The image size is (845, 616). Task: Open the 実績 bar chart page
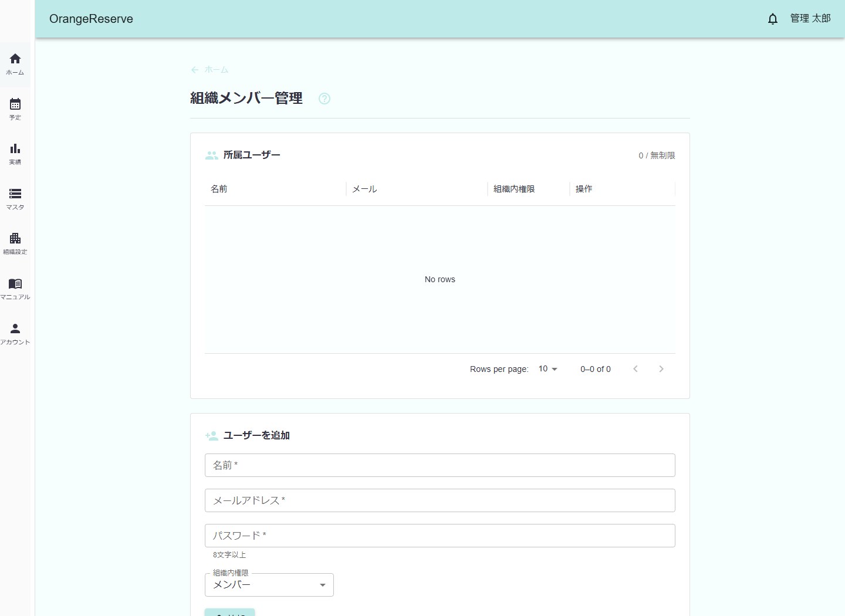tap(15, 154)
